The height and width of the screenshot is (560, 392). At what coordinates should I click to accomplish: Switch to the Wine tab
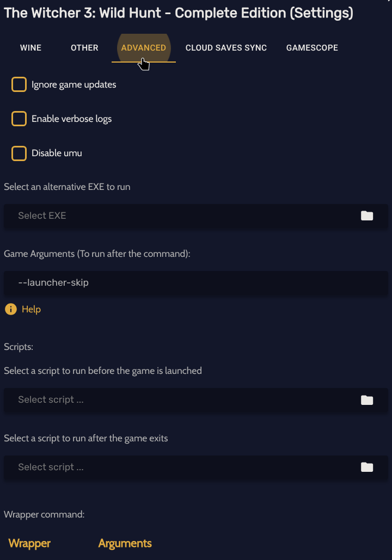coord(30,48)
